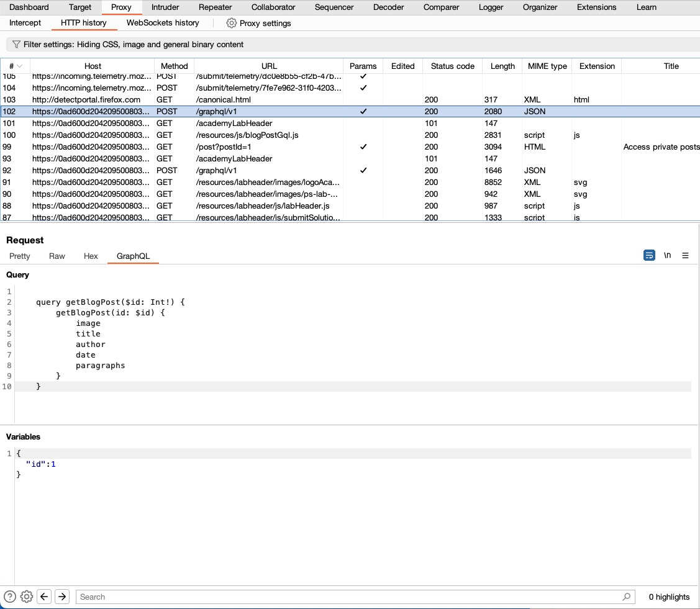Image resolution: width=700 pixels, height=609 pixels.
Task: Open the editor options hamburger menu
Action: (685, 255)
